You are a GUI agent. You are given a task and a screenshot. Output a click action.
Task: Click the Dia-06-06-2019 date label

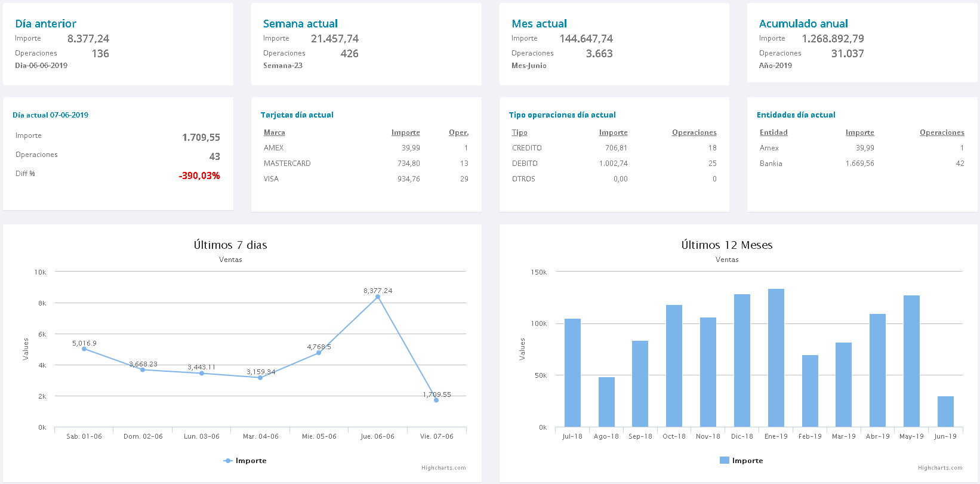click(41, 66)
